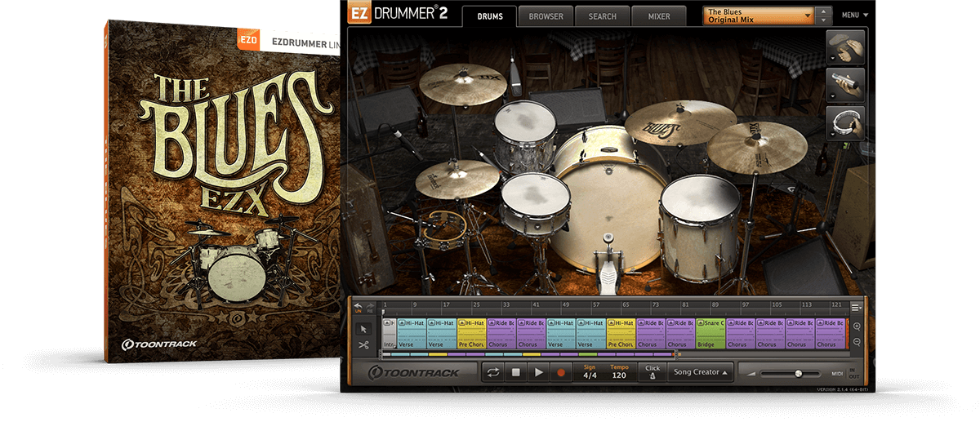This screenshot has width=980, height=422.
Task: Click the 4/4 time signature field
Action: (x=590, y=372)
